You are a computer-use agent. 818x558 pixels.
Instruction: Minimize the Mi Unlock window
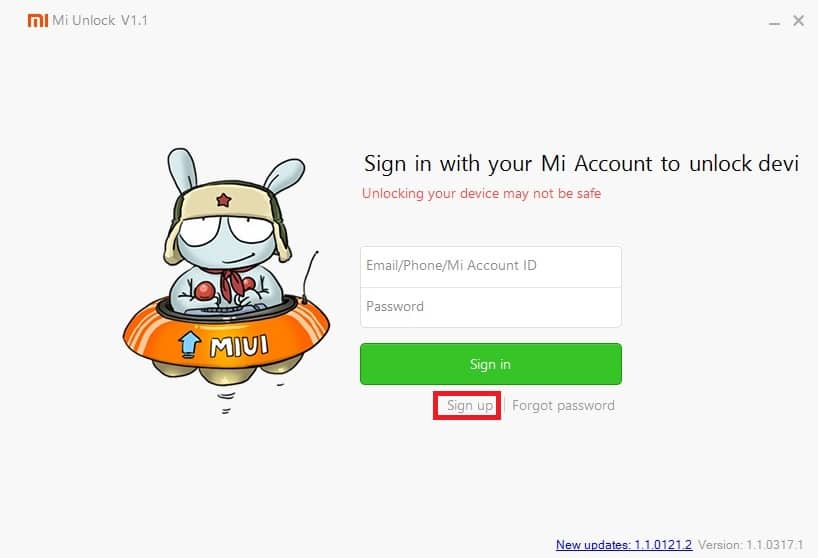pyautogui.click(x=774, y=23)
